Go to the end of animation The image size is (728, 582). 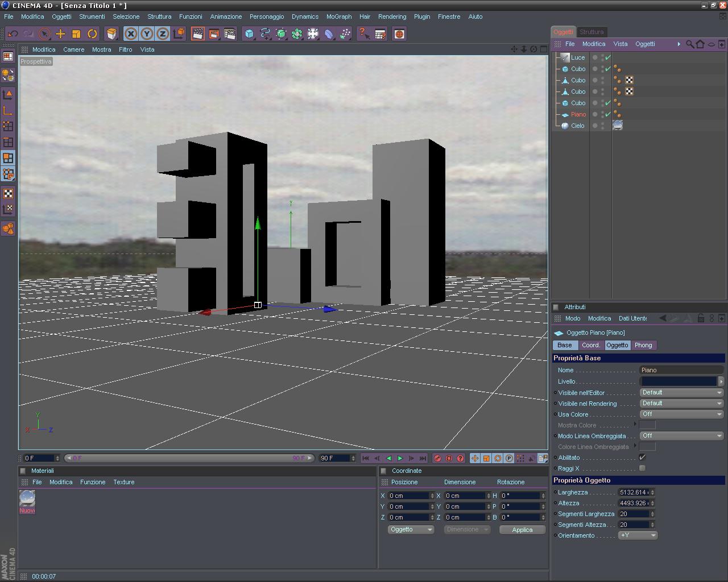pos(423,458)
